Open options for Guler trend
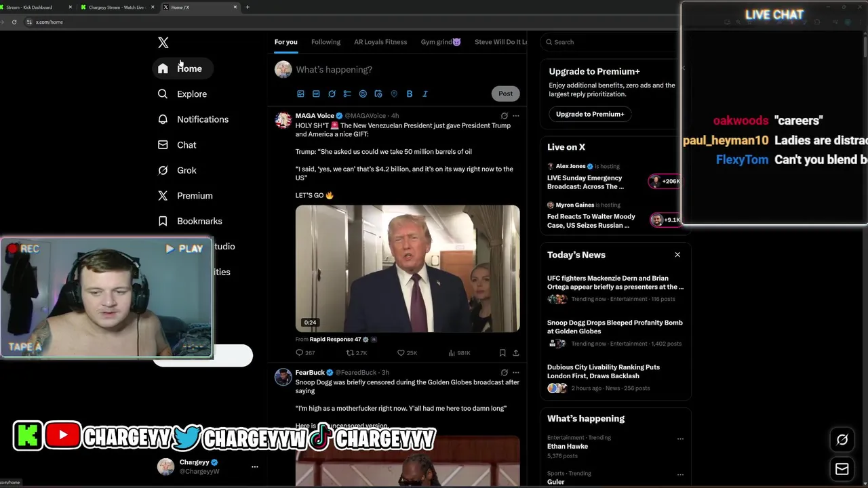868x488 pixels. (680, 474)
